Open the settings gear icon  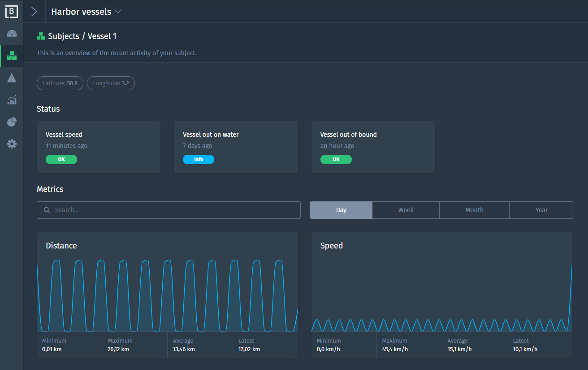(12, 144)
